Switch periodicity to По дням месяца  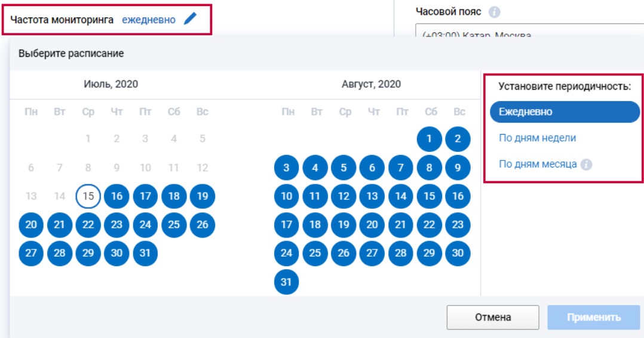tap(538, 165)
